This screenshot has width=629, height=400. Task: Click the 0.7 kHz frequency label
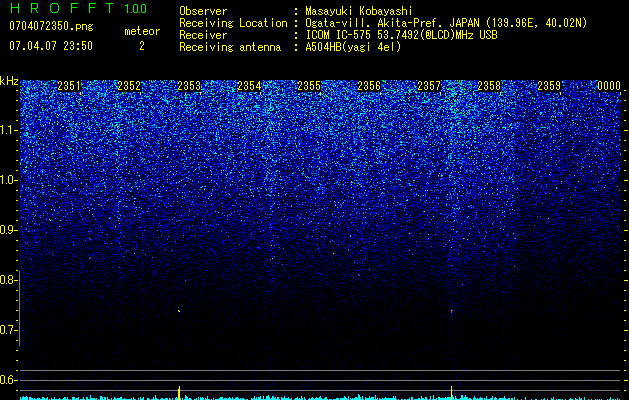[x=7, y=330]
